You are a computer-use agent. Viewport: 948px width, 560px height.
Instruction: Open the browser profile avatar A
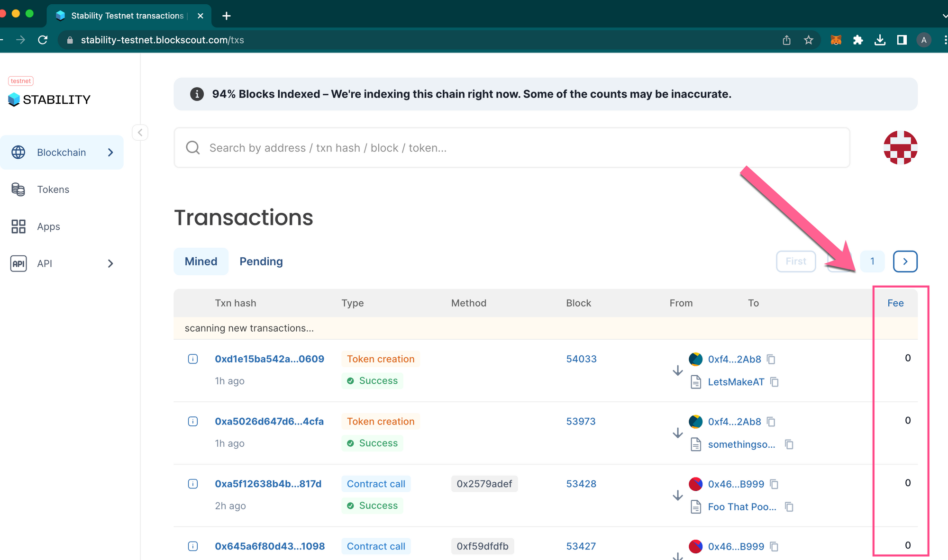pos(924,40)
